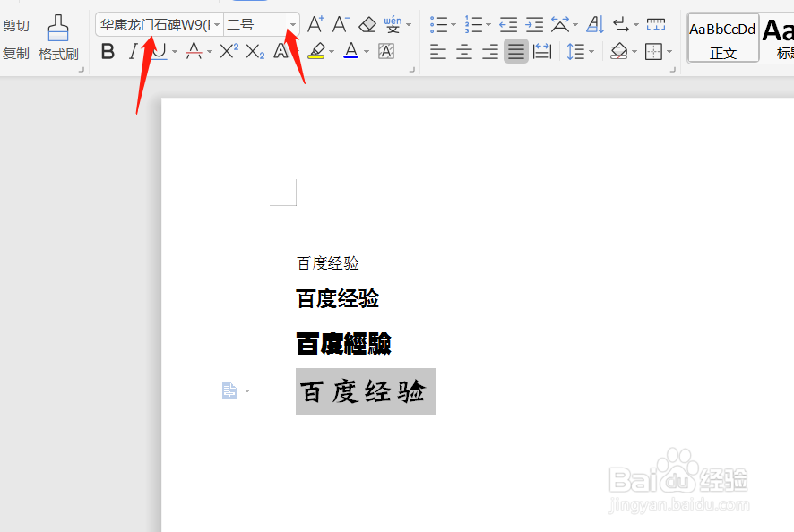The width and height of the screenshot is (794, 532).
Task: Toggle italic formatting
Action: point(133,51)
